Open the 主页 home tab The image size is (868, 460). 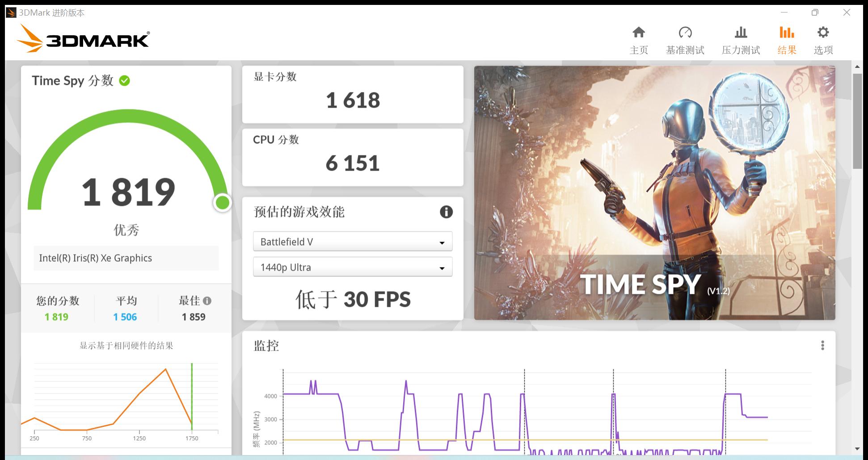[x=639, y=41]
